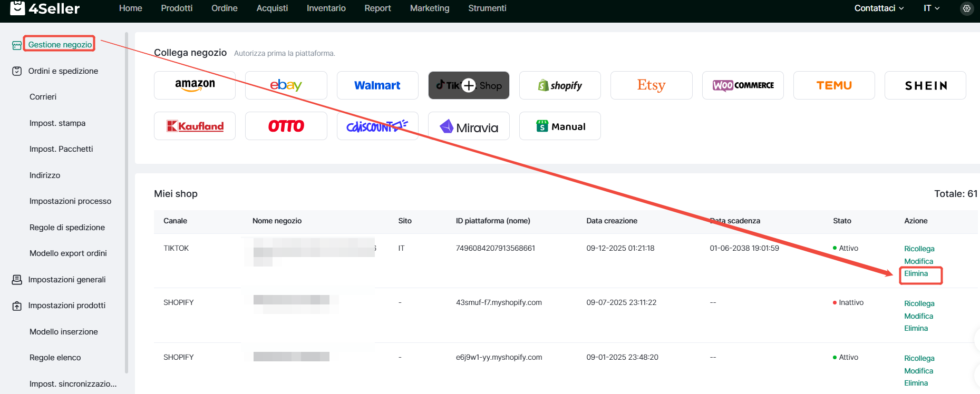Click Ricollega for the inactive Shopify shop

(x=919, y=303)
